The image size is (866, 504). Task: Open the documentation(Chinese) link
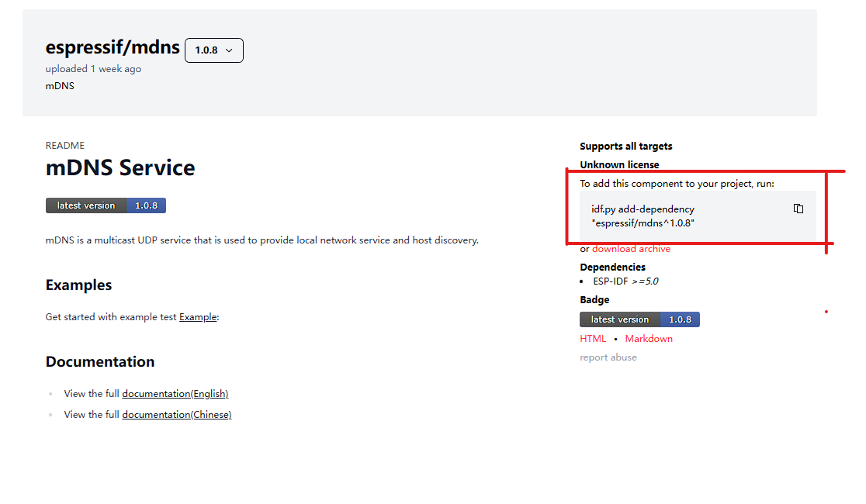pos(177,415)
